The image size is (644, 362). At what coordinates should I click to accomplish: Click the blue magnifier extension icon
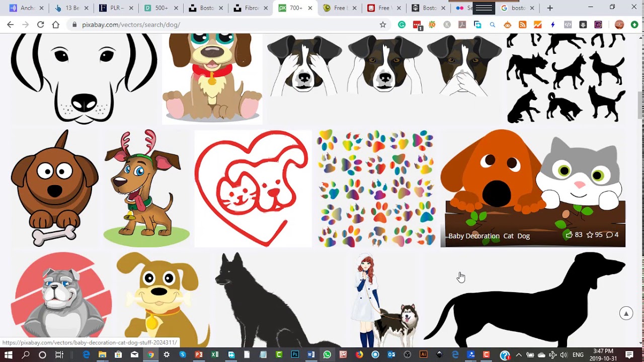click(492, 24)
